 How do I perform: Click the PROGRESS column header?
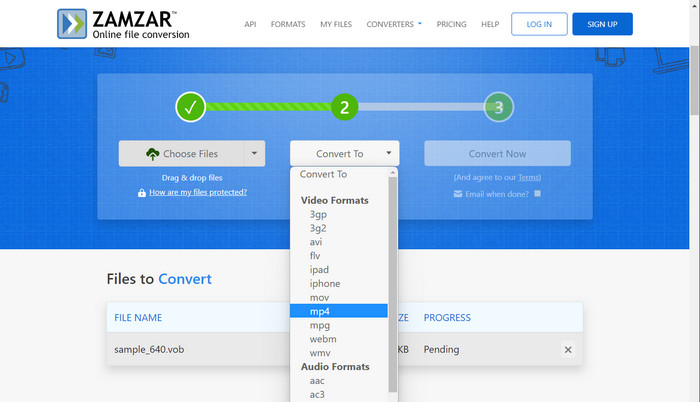(x=447, y=318)
